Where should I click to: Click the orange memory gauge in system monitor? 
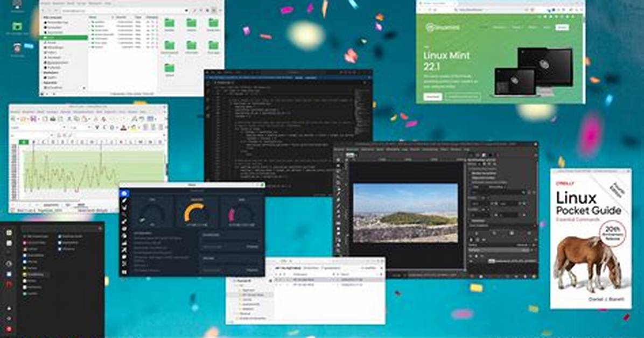(197, 213)
